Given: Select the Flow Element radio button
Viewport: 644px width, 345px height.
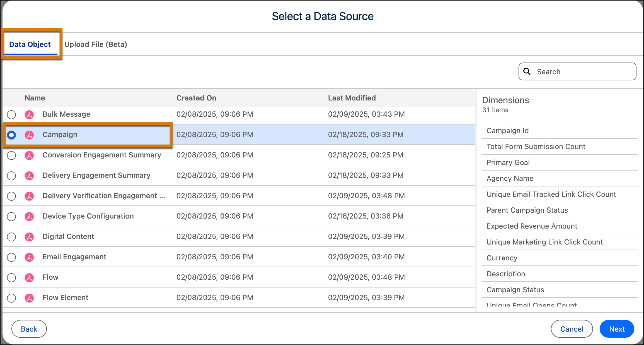Looking at the screenshot, I should [11, 298].
